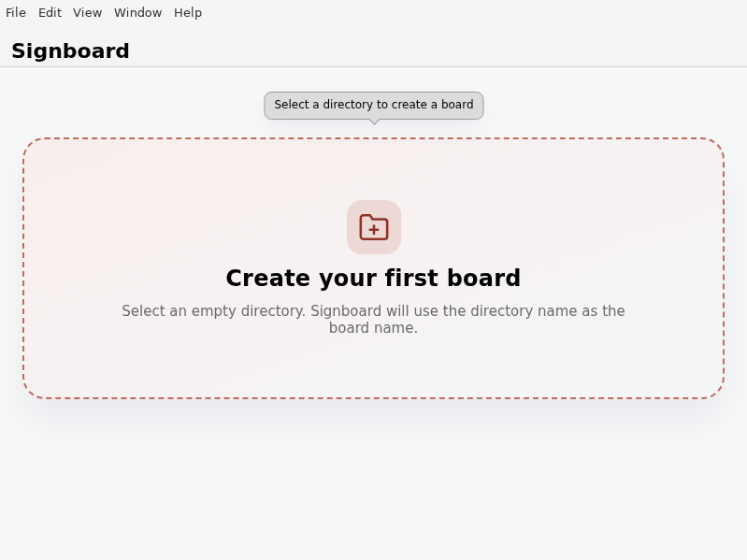Click the Signboard app title
The image size is (747, 560).
point(70,51)
